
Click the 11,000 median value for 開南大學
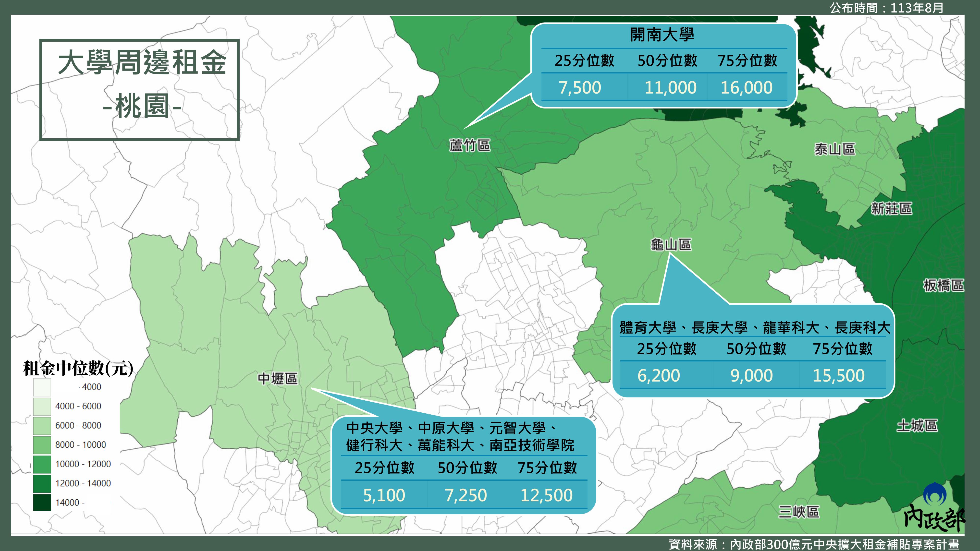tap(670, 88)
